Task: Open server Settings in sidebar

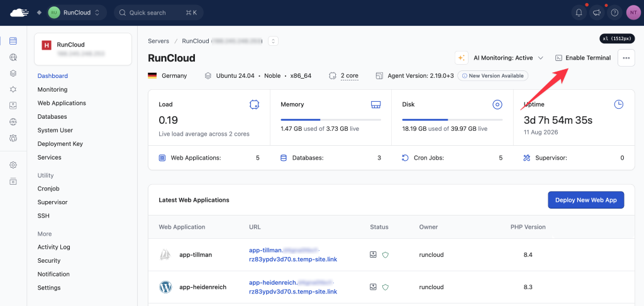Action: 49,288
